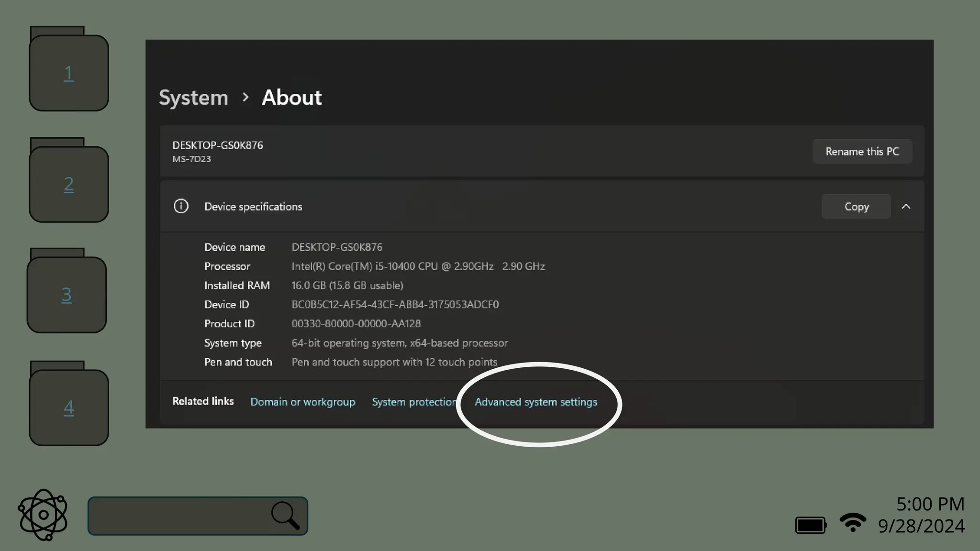Open Domain or workgroup link
Image resolution: width=980 pixels, height=551 pixels.
[302, 402]
